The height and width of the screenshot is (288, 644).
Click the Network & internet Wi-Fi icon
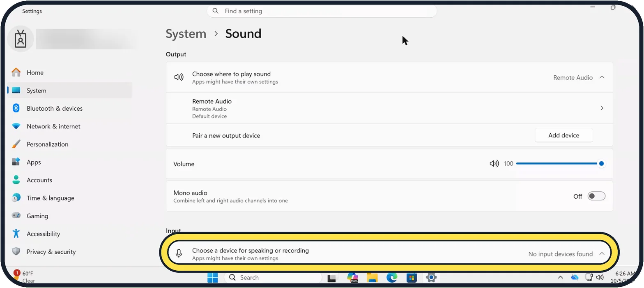pyautogui.click(x=16, y=126)
